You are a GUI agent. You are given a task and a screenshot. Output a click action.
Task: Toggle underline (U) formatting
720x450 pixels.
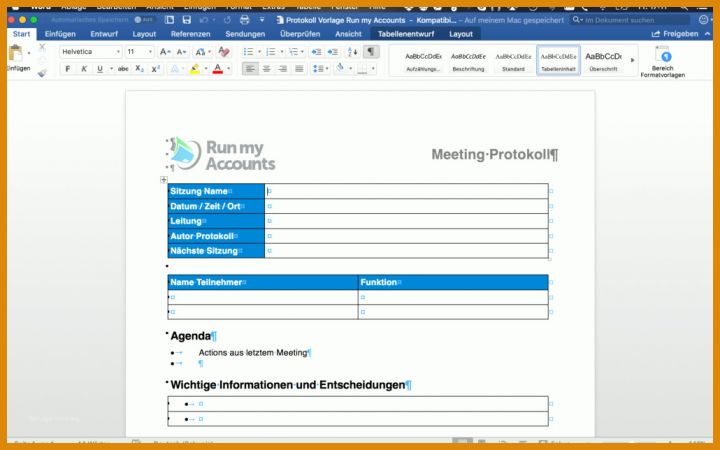tap(100, 69)
